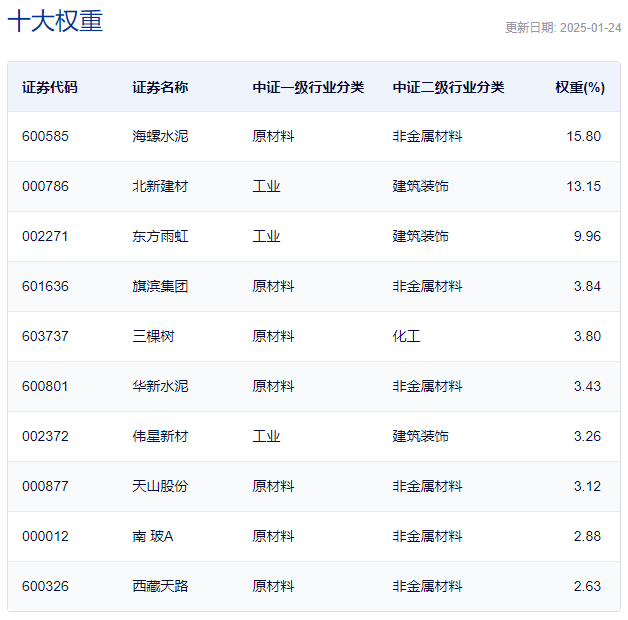Image resolution: width=628 pixels, height=620 pixels.
Task: Click the 十大权重 section title
Action: (55, 22)
